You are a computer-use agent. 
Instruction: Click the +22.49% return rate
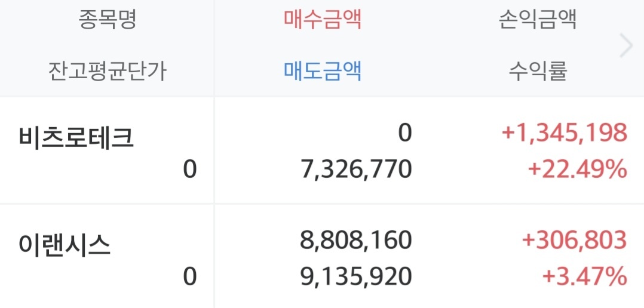(578, 169)
